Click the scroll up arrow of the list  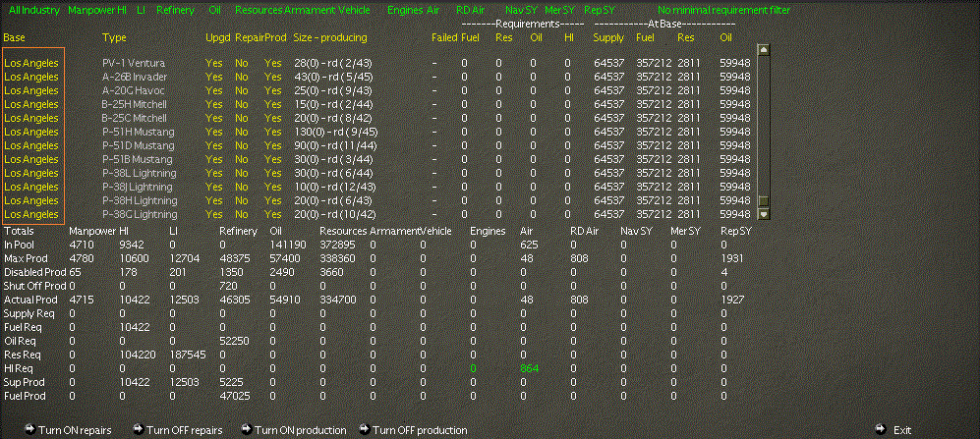pyautogui.click(x=763, y=50)
